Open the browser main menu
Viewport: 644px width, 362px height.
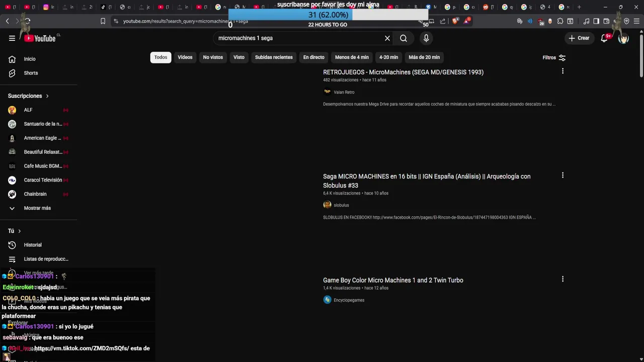[636, 21]
